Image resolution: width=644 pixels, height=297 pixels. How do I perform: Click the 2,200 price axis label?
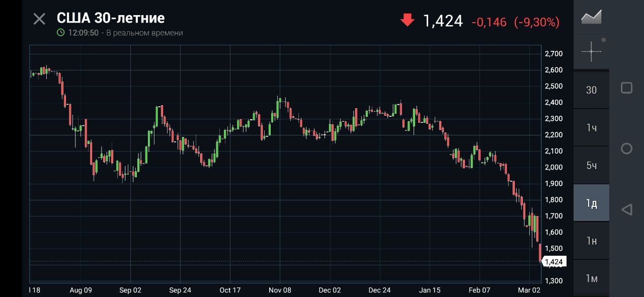click(x=553, y=135)
